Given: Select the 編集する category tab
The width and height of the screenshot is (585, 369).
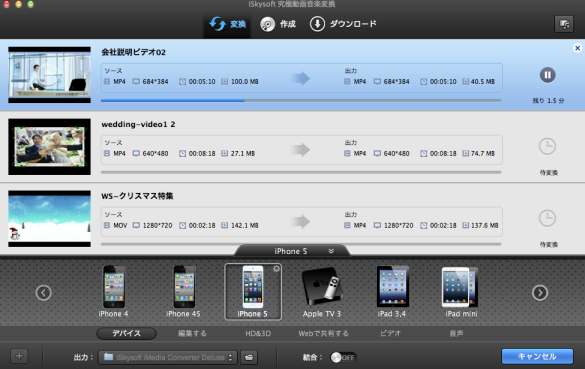Looking at the screenshot, I should (192, 334).
